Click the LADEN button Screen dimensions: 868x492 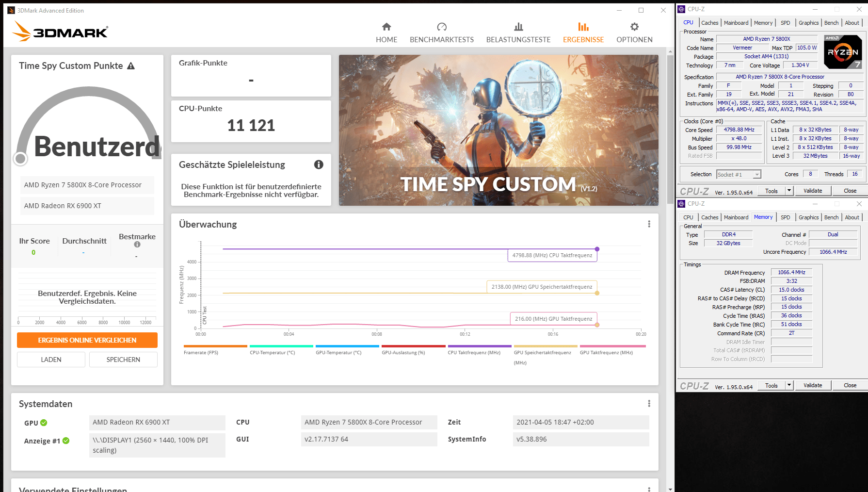coord(51,360)
